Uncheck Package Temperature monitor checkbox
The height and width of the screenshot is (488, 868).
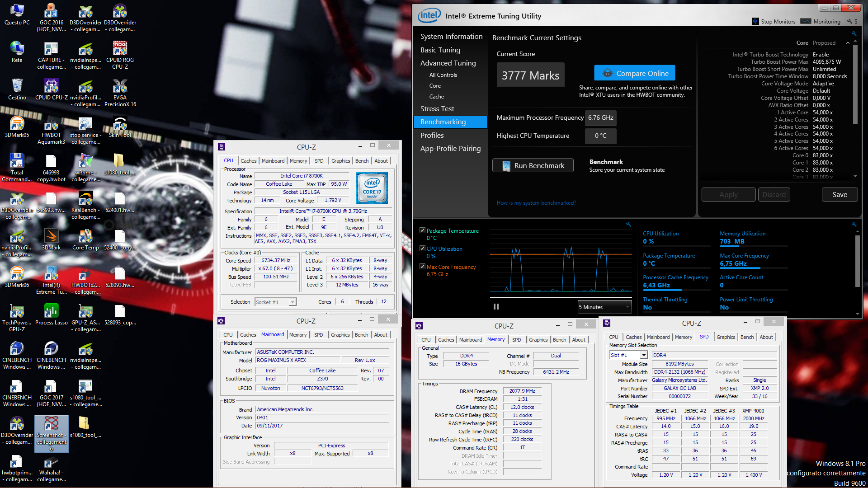[422, 230]
